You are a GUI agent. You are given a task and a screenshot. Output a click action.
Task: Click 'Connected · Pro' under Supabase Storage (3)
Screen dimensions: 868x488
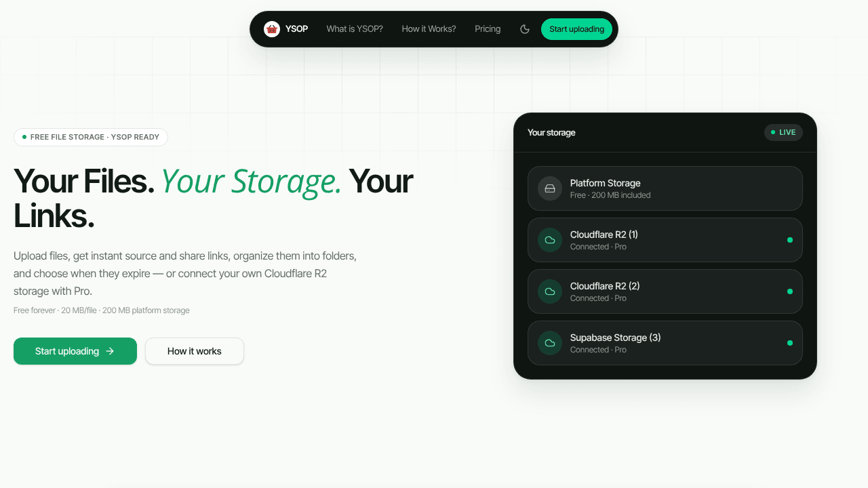598,350
